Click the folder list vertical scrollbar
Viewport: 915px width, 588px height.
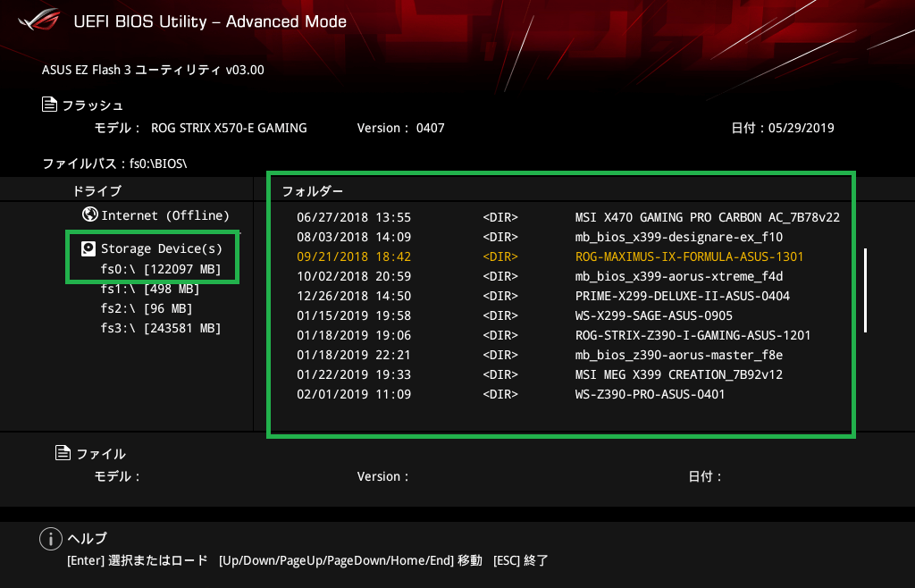[865, 290]
